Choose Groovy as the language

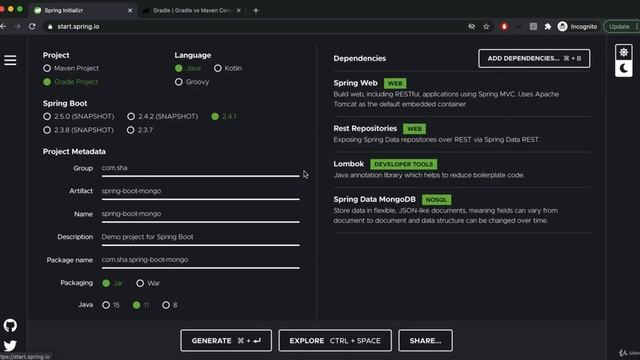click(x=178, y=82)
